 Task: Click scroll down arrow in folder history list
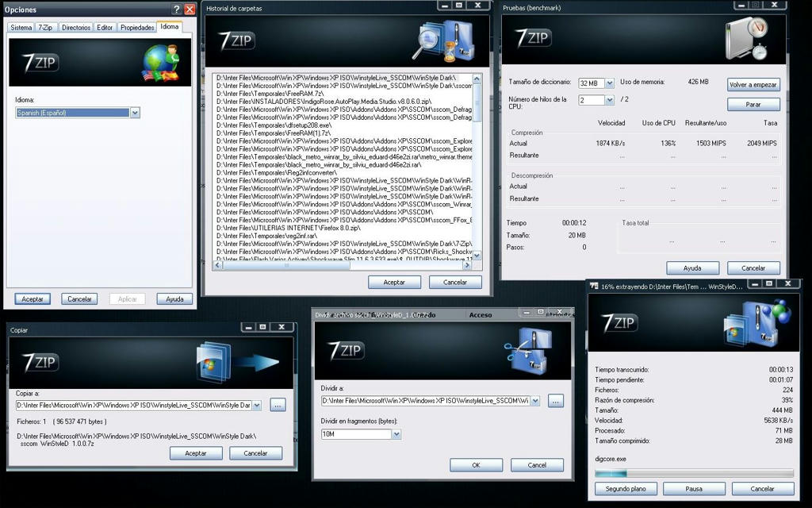pyautogui.click(x=477, y=256)
